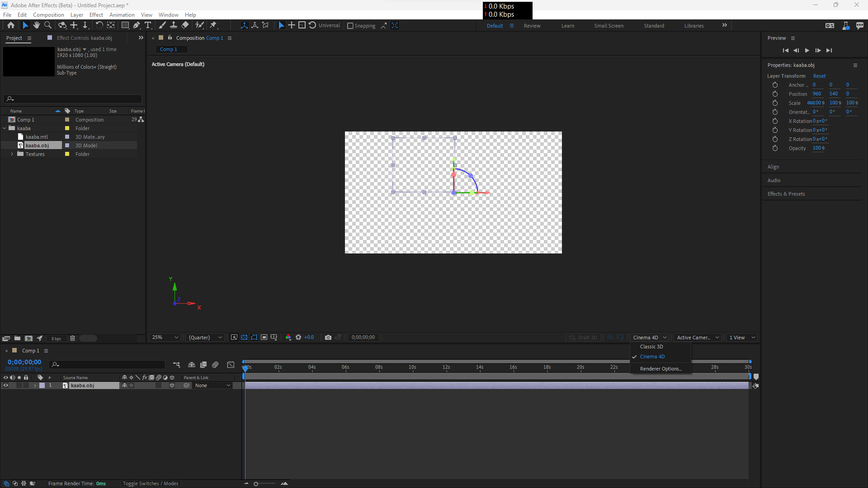Screen dimensions: 868x488
Task: Hide the kaaba.obj layer with the eye toggle
Action: [6, 385]
